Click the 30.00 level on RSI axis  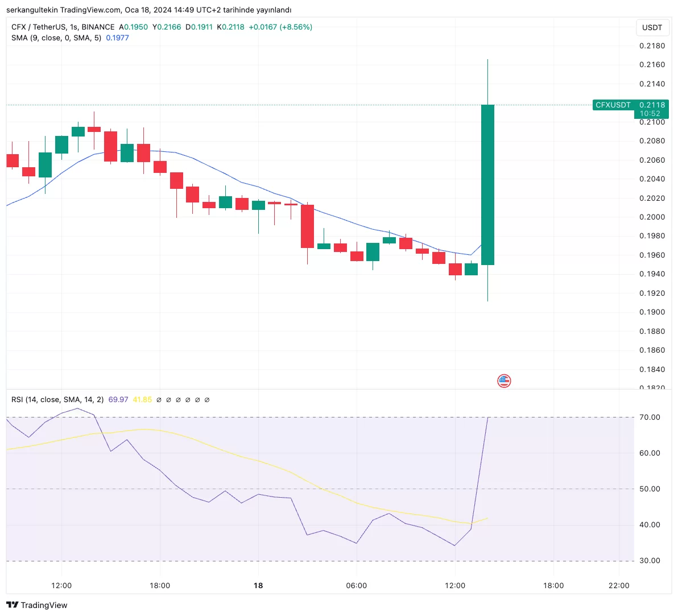(650, 560)
